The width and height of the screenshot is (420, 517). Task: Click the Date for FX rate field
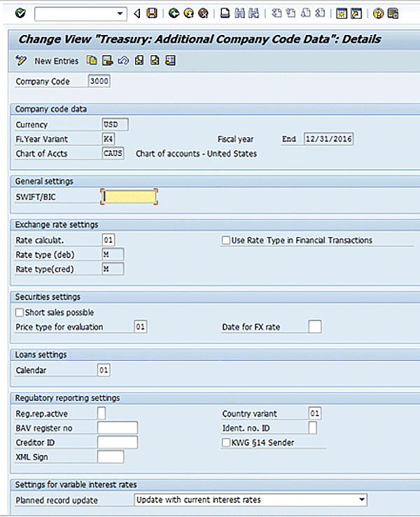[x=315, y=327]
